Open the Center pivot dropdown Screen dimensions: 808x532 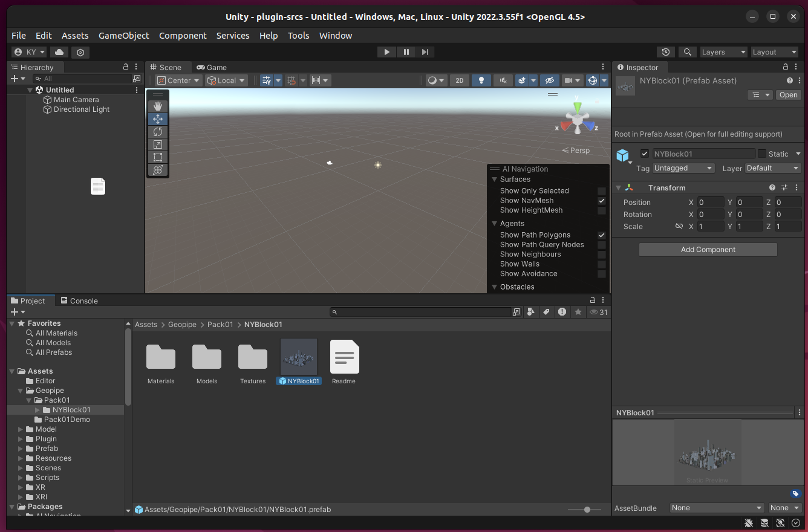178,80
